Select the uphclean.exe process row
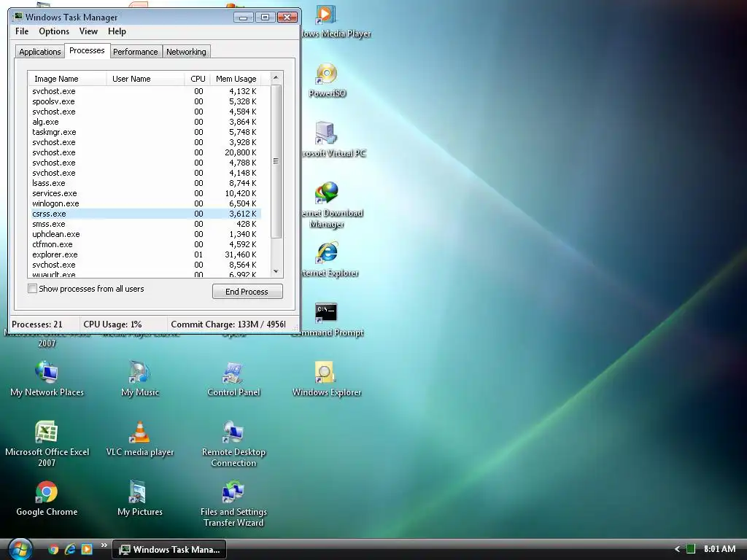This screenshot has height=560, width=747. click(146, 234)
